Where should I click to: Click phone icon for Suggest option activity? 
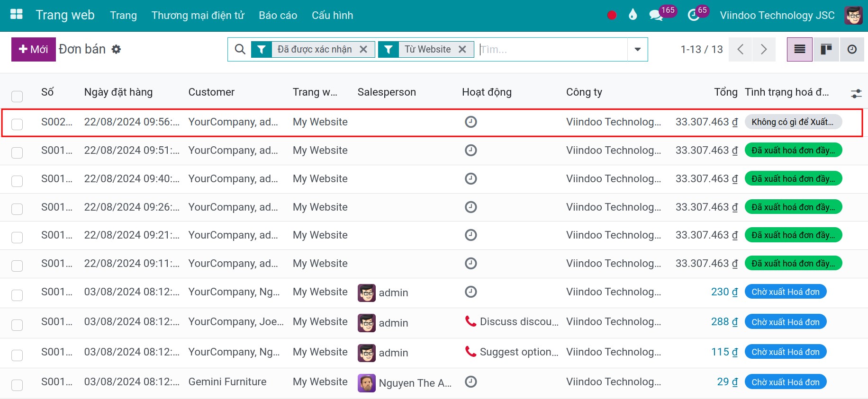click(x=470, y=352)
